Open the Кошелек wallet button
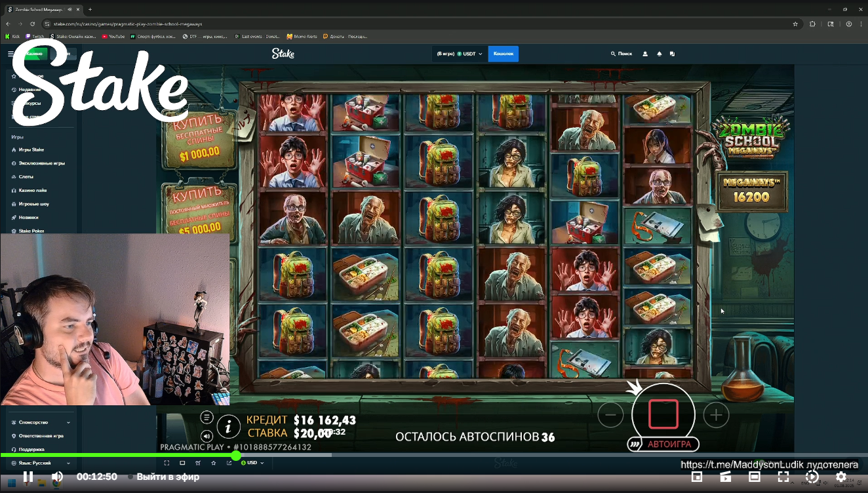 [503, 54]
